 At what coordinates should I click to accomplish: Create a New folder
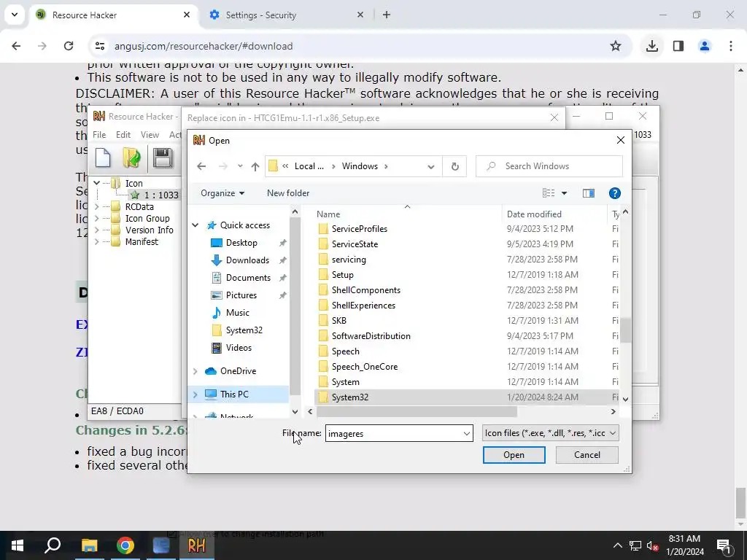coord(287,193)
